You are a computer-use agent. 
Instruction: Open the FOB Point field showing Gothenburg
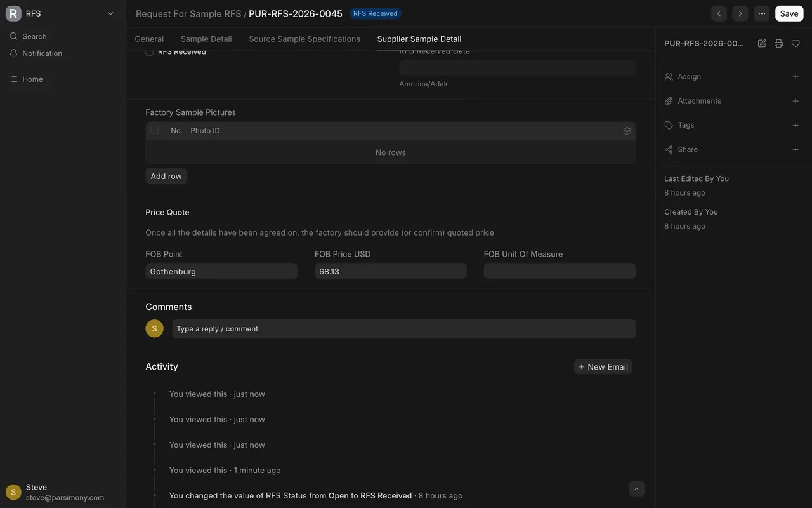click(221, 271)
